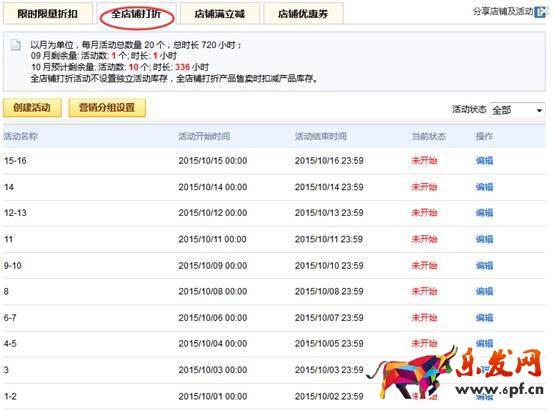Viewport: 554px width, 410px height.
Task: Expand the 活动状态 dropdown
Action: pyautogui.click(x=517, y=110)
